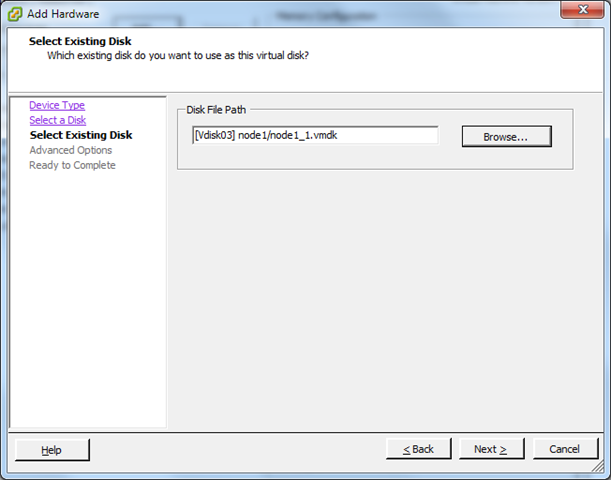Return to the Select a Disk step

coord(57,120)
